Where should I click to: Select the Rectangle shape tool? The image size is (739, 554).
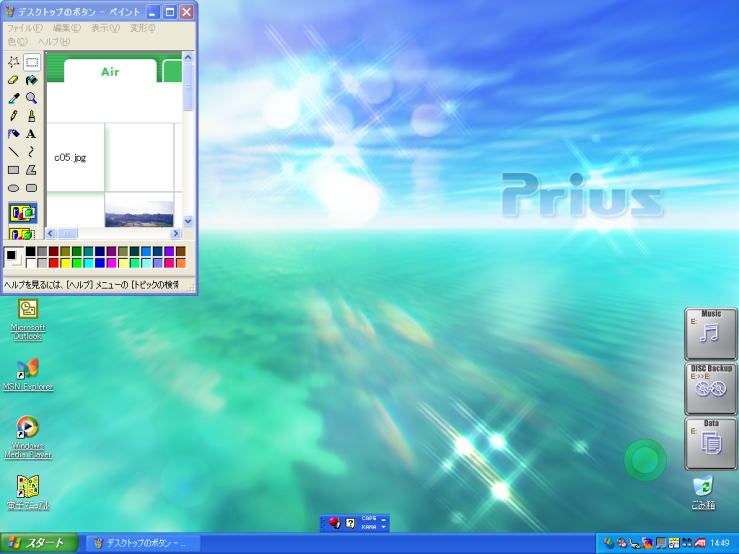pos(14,170)
